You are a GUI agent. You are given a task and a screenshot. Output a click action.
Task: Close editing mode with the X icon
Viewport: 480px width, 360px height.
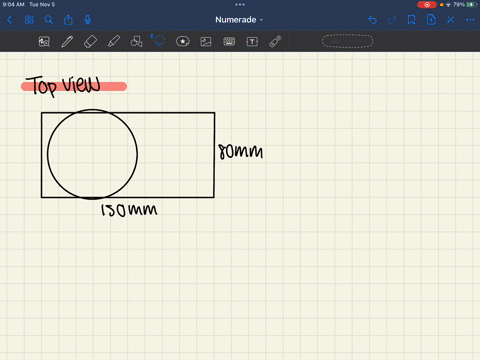pos(451,20)
